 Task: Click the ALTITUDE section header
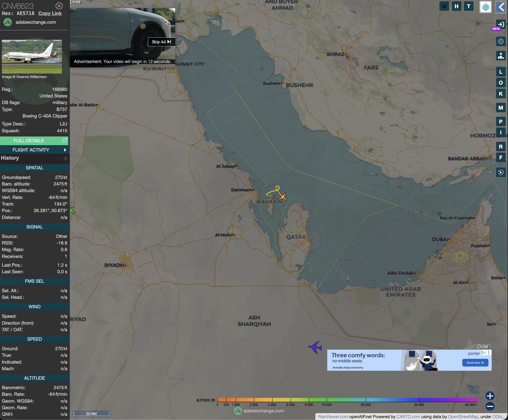click(x=35, y=378)
